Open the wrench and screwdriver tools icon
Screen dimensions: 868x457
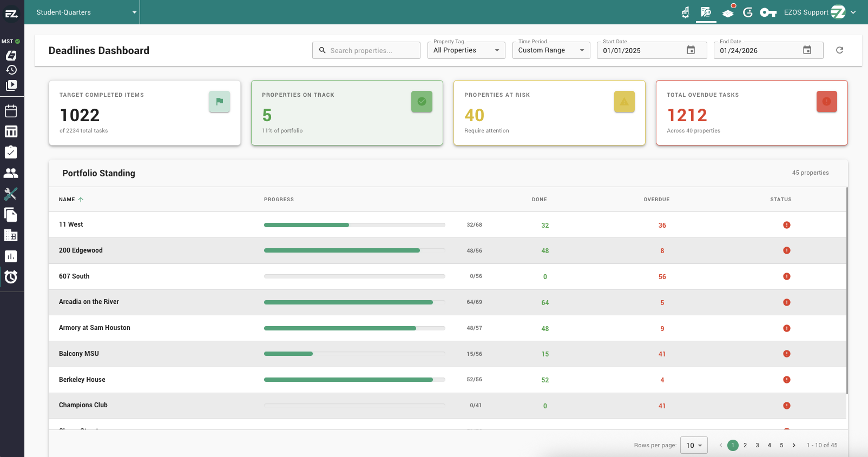[x=11, y=194]
